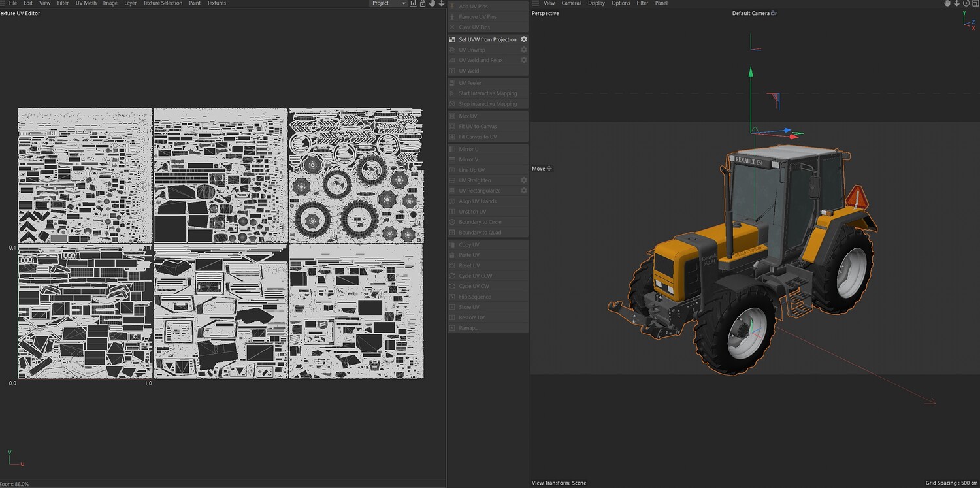980x488 pixels.
Task: Open the Display menu in the viewport
Action: (x=596, y=3)
